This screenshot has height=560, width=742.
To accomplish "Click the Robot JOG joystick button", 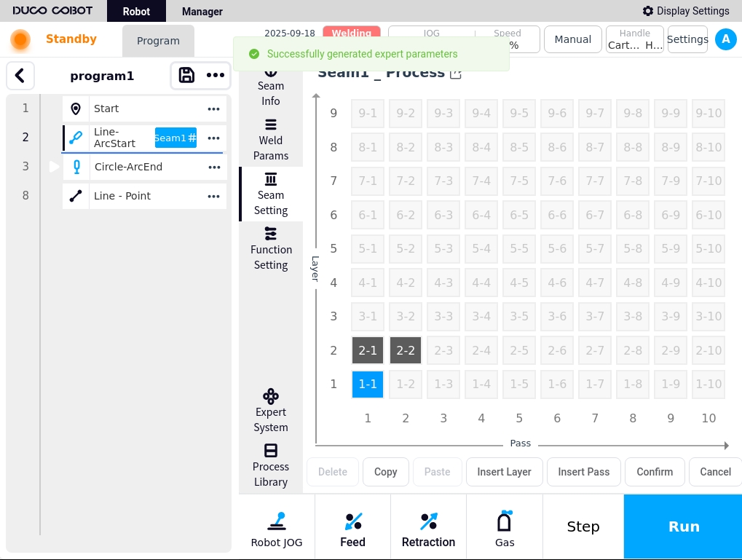I will [x=277, y=528].
